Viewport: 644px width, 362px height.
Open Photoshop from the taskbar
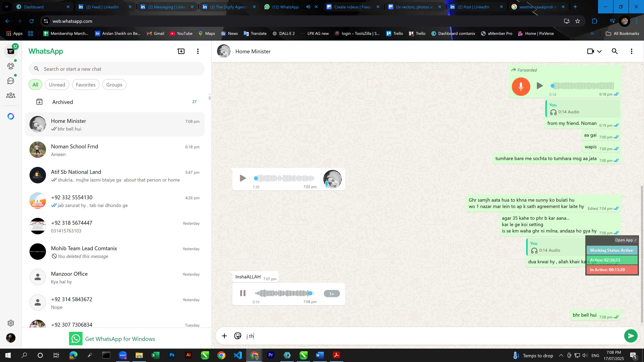click(x=172, y=355)
